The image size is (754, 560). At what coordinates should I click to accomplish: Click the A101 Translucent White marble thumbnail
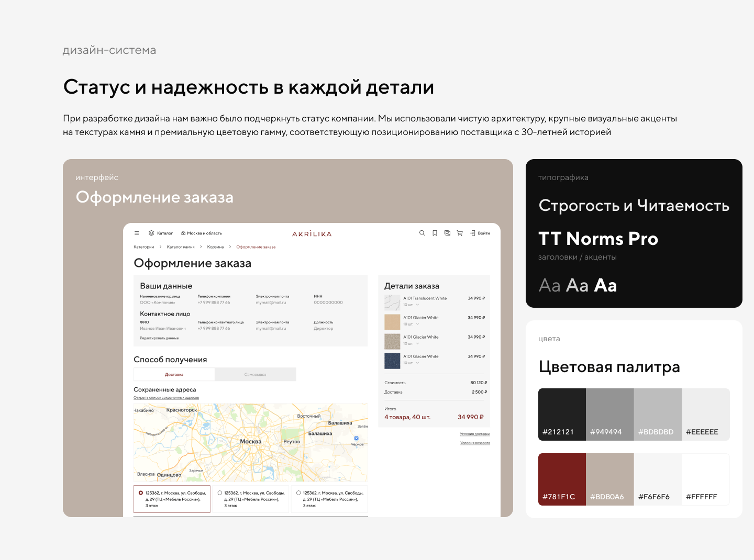click(x=392, y=303)
